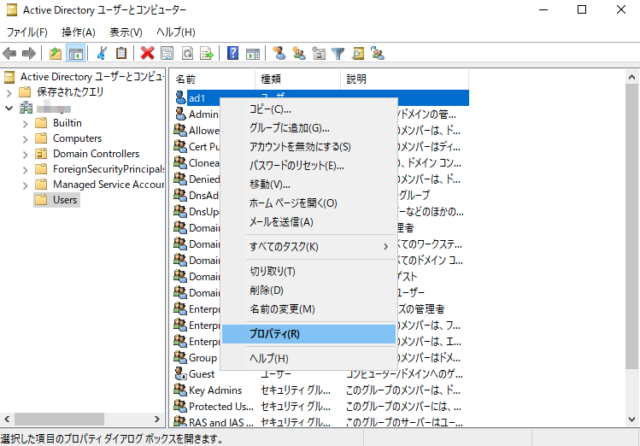Open the ヘルプ(H) menu bar item
Image resolution: width=640 pixels, height=446 pixels.
pos(176,32)
